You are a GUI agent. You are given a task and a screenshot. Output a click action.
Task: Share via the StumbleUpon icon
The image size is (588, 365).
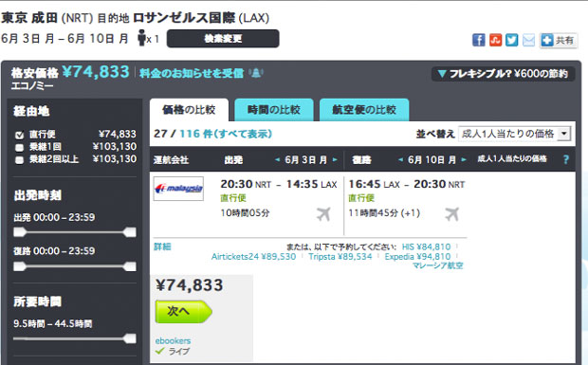click(495, 40)
